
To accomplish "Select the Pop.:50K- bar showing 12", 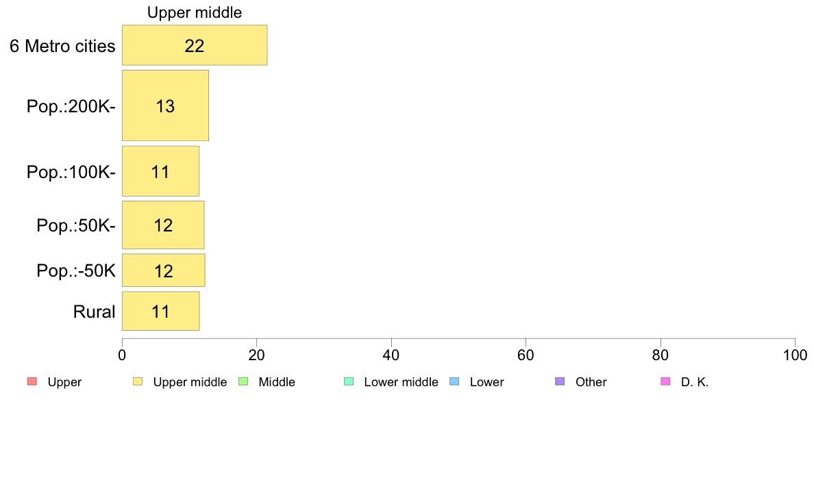I will pos(163,225).
